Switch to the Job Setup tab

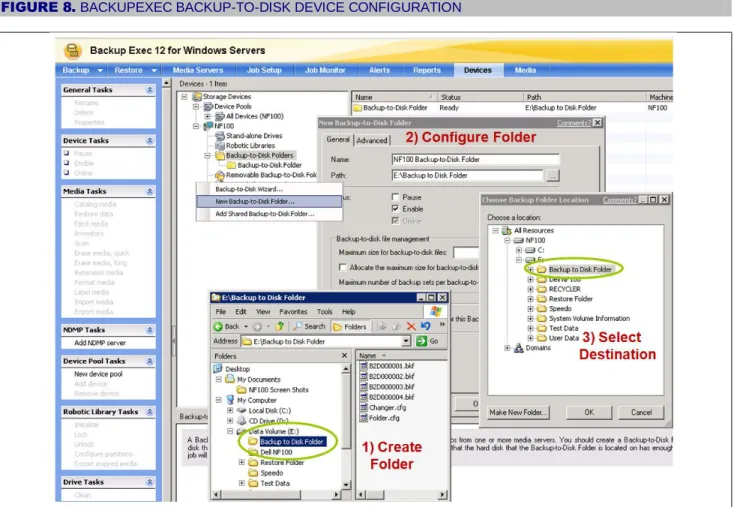(x=264, y=70)
